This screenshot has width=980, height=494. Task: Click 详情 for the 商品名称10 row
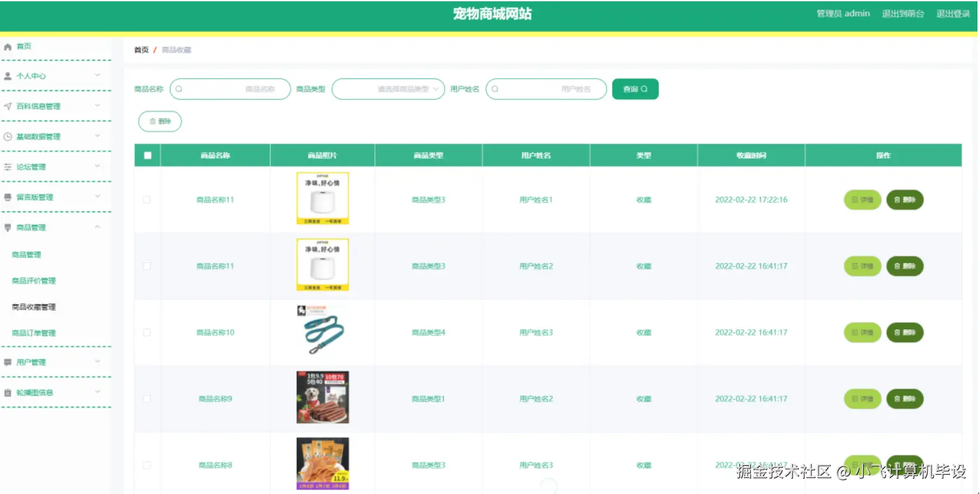click(x=863, y=333)
